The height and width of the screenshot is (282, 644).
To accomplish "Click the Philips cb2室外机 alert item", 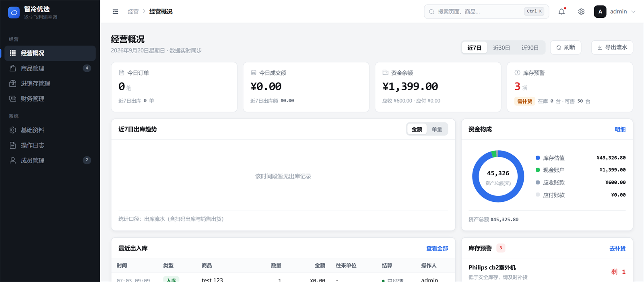I will click(x=547, y=272).
